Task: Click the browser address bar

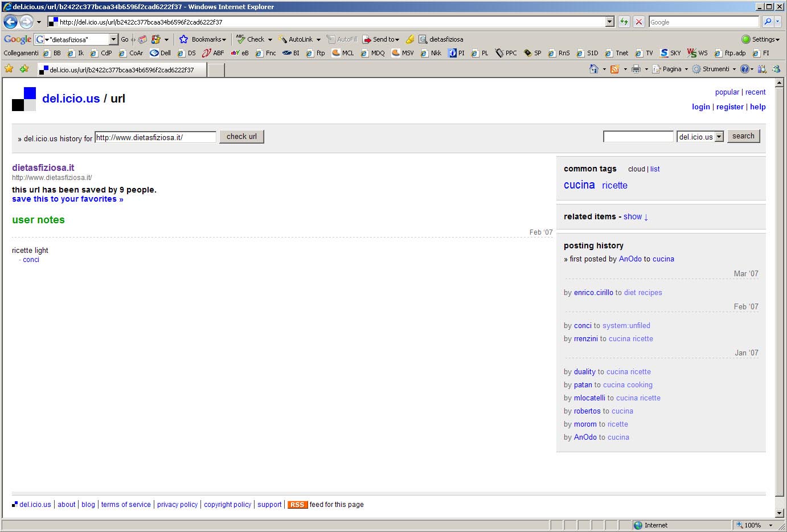Action: click(326, 22)
